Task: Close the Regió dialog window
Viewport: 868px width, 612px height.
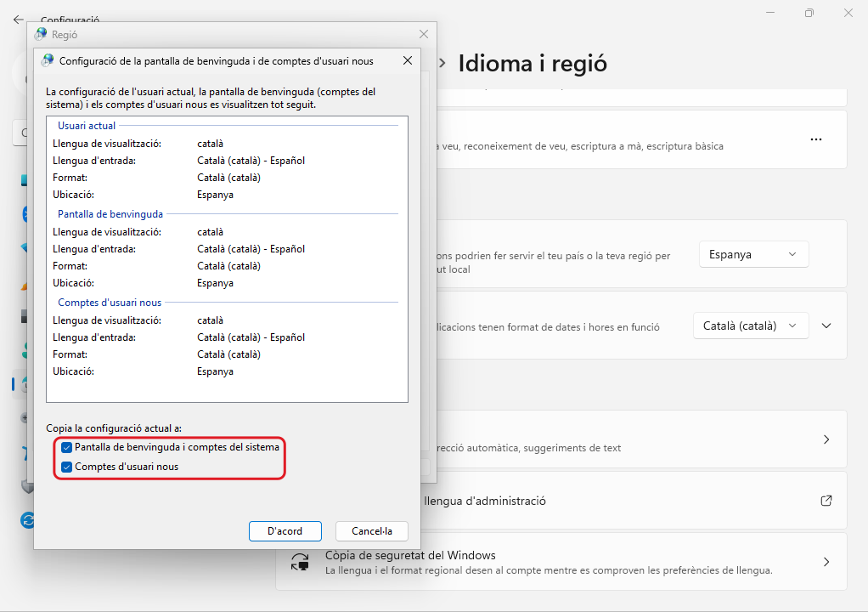Action: pos(424,34)
